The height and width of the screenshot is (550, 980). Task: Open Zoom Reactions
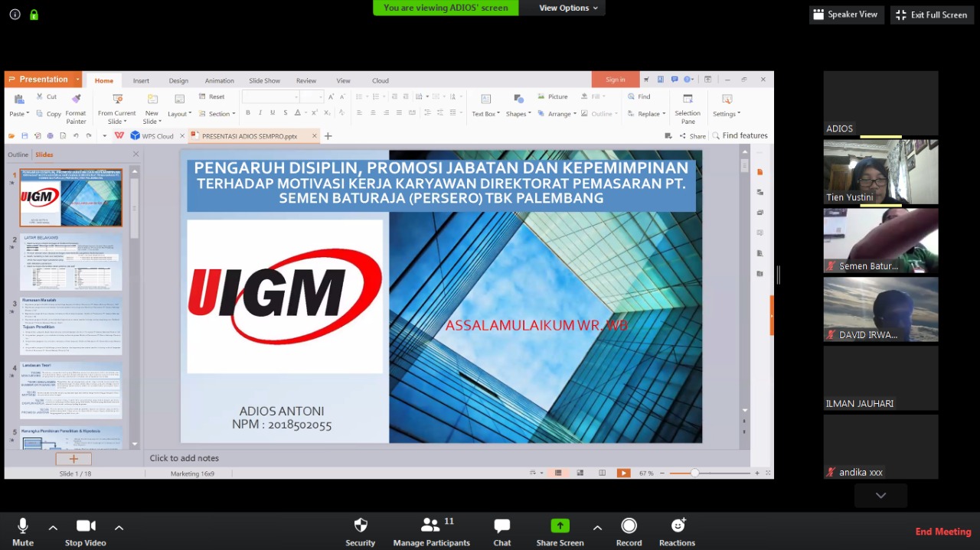[x=677, y=532]
